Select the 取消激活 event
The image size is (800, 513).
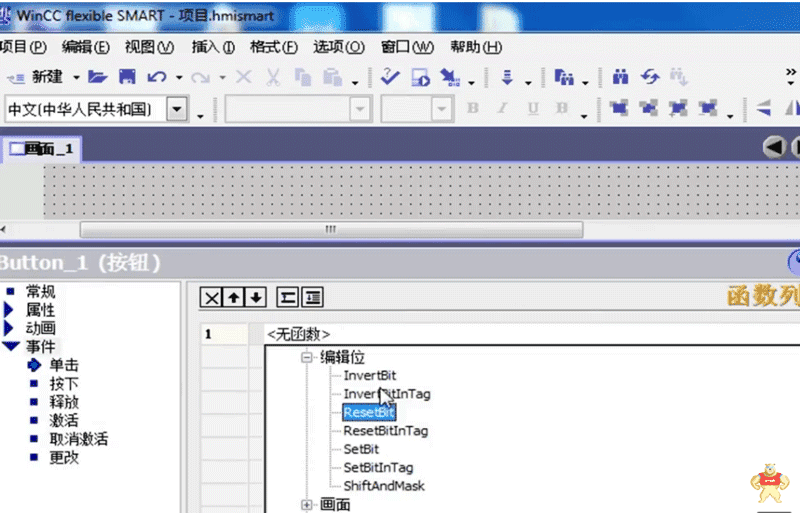point(79,438)
